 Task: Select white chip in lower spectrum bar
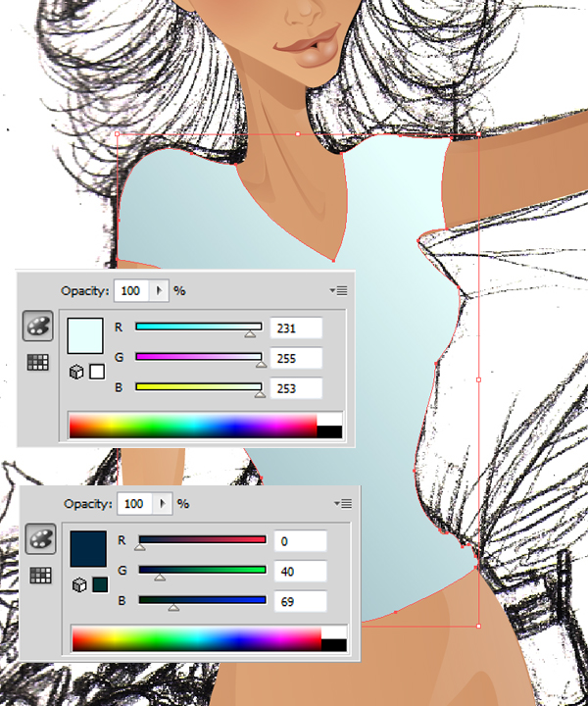pos(334,632)
